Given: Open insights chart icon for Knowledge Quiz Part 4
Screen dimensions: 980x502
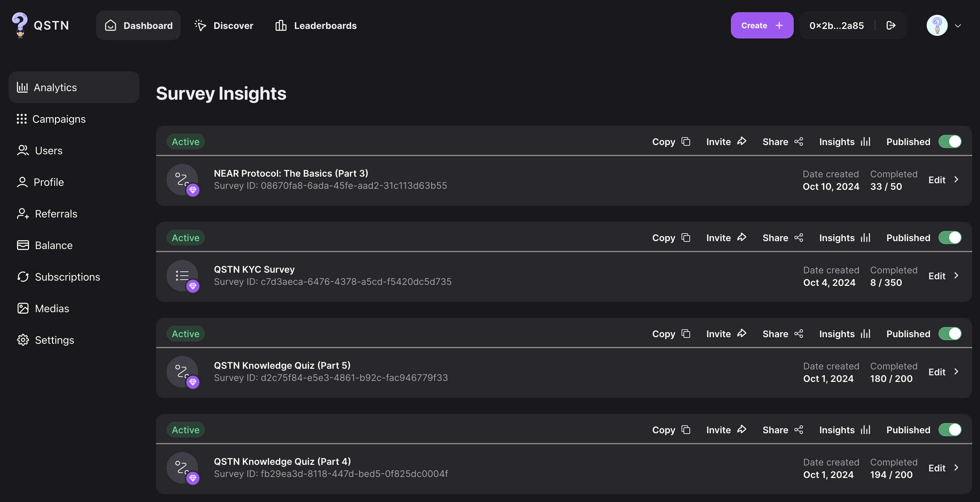Looking at the screenshot, I should coord(865,430).
